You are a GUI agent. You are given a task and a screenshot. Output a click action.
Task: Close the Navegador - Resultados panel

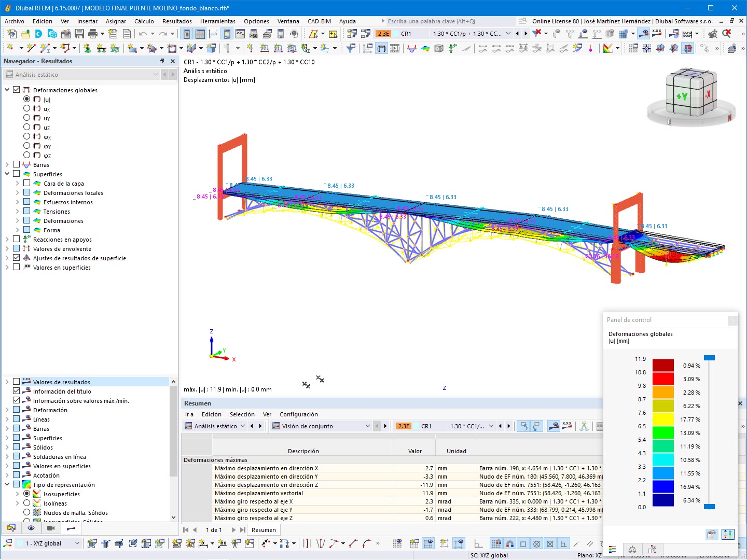click(x=173, y=61)
